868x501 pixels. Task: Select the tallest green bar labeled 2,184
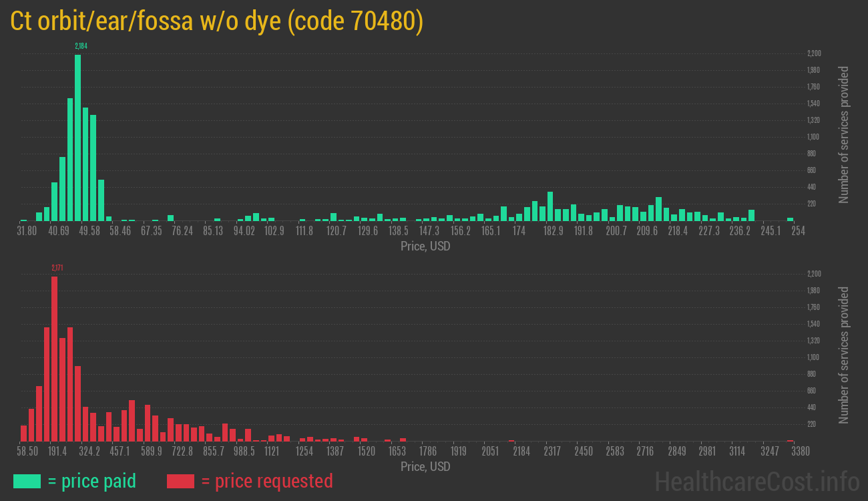coord(78,137)
